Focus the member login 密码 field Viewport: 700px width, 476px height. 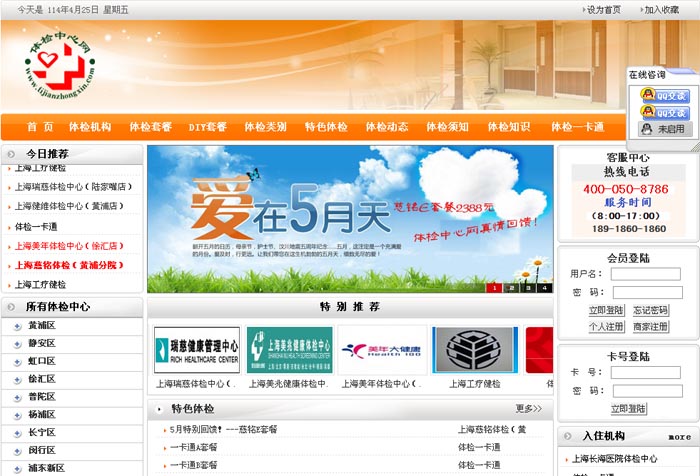pyautogui.click(x=647, y=292)
